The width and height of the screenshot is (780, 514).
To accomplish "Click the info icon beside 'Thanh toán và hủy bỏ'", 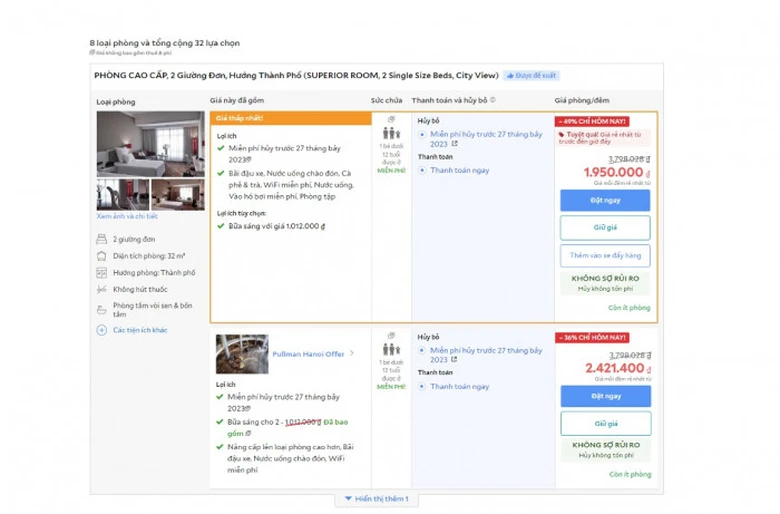I will click(493, 101).
